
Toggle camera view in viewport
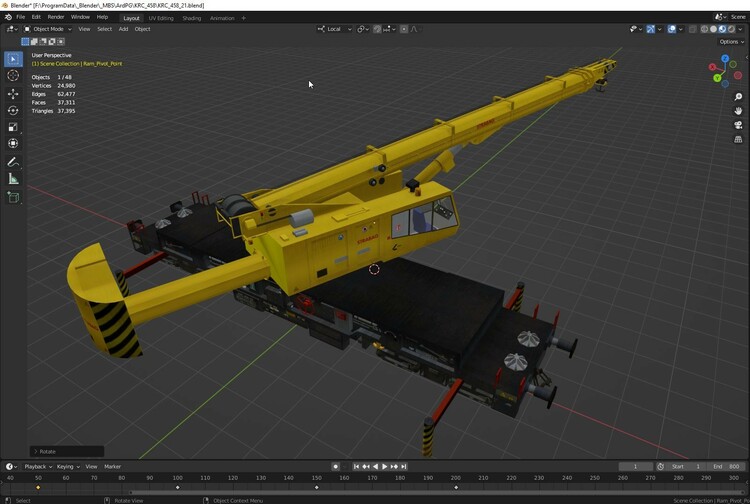click(x=738, y=125)
